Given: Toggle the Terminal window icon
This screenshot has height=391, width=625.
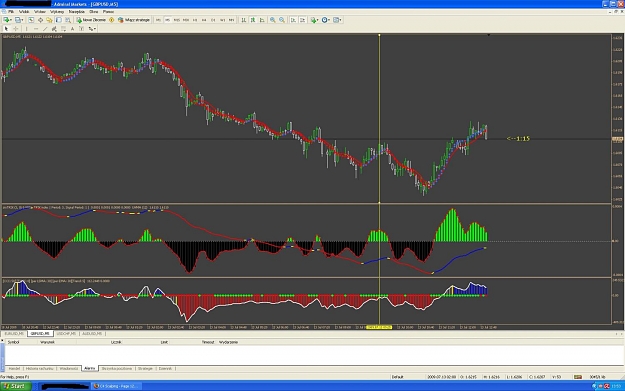Looking at the screenshot, I should click(x=59, y=20).
